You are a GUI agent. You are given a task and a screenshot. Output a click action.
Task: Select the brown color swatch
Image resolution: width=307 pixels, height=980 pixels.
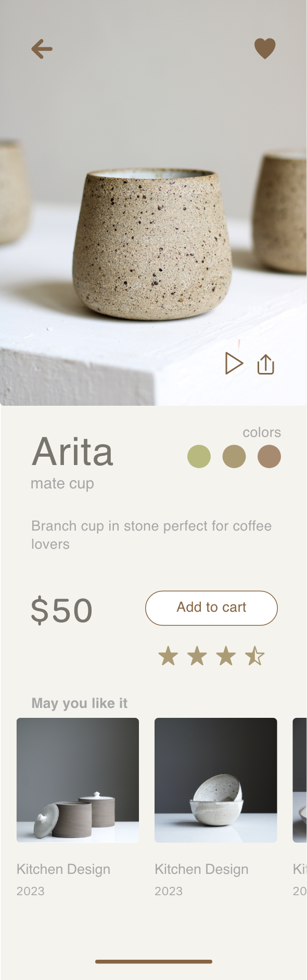point(269,457)
